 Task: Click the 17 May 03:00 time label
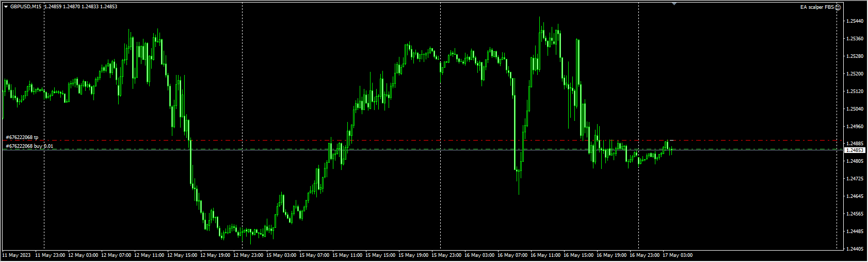point(678,255)
